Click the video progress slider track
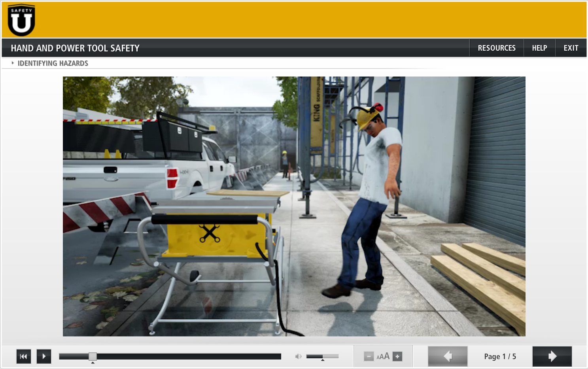588x369 pixels. [x=170, y=355]
